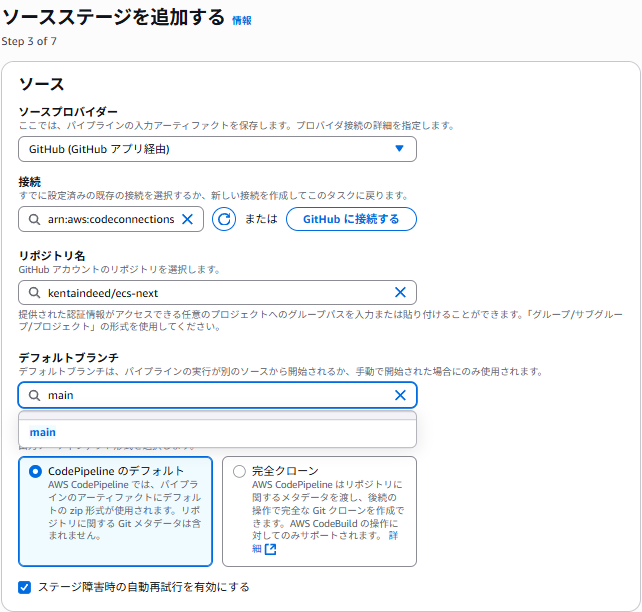Toggle ステージ障害時の自動再試行 checkbox

pyautogui.click(x=25, y=587)
